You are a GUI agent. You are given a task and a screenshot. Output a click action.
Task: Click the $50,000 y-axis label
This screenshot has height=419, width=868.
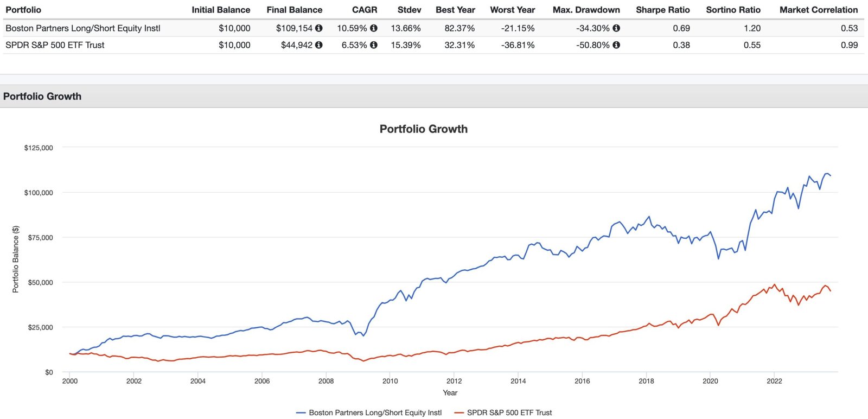coord(41,283)
